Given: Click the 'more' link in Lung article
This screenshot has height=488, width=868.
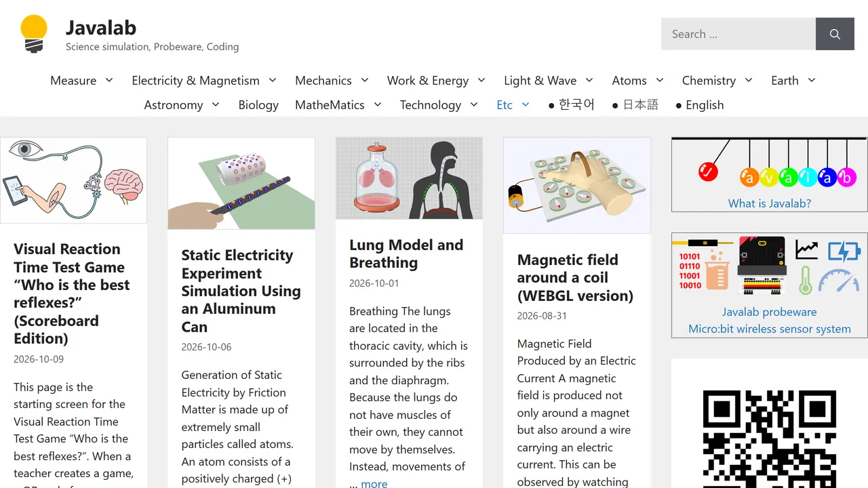Looking at the screenshot, I should tap(374, 483).
